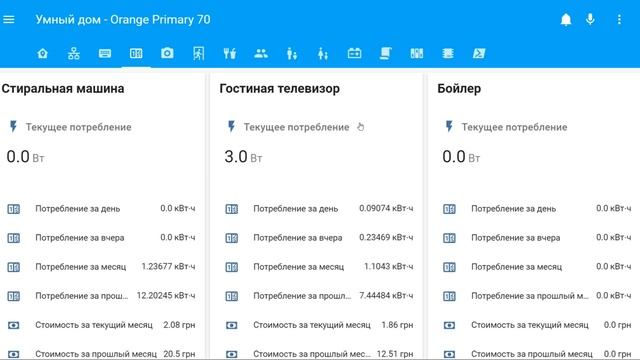
Task: Select value 1.1043 кВт·ч
Action: coord(389,267)
